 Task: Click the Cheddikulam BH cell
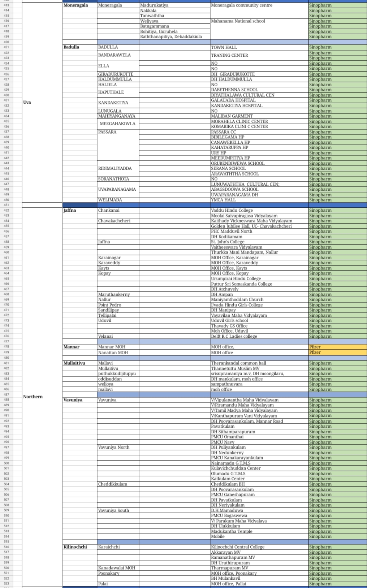[x=259, y=484]
